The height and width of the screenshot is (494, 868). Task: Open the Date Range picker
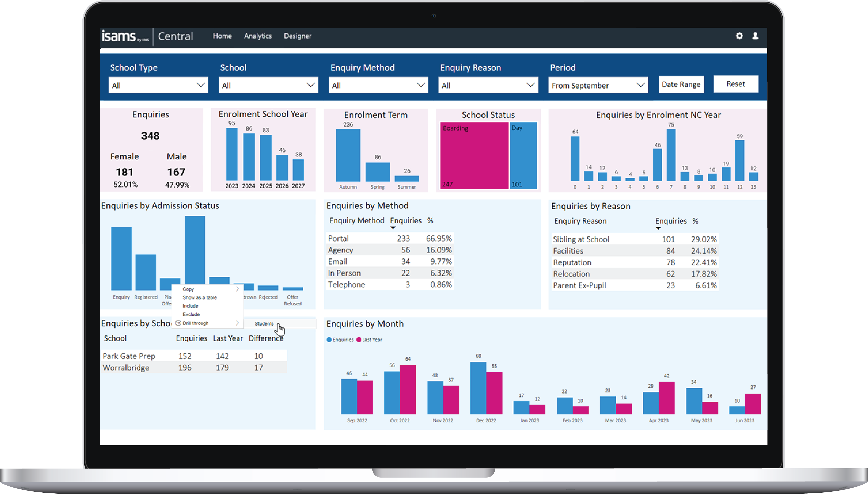[681, 84]
